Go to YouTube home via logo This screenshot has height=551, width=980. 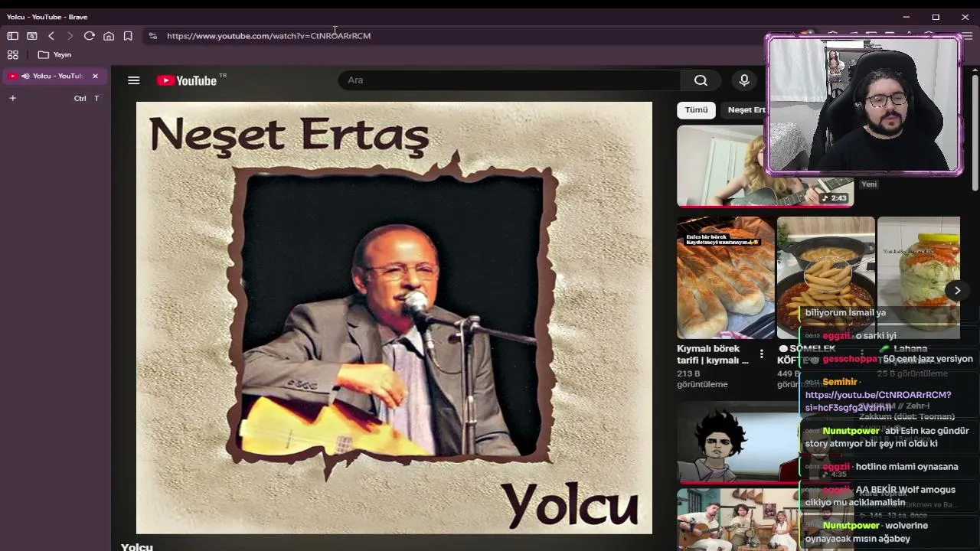pos(188,80)
